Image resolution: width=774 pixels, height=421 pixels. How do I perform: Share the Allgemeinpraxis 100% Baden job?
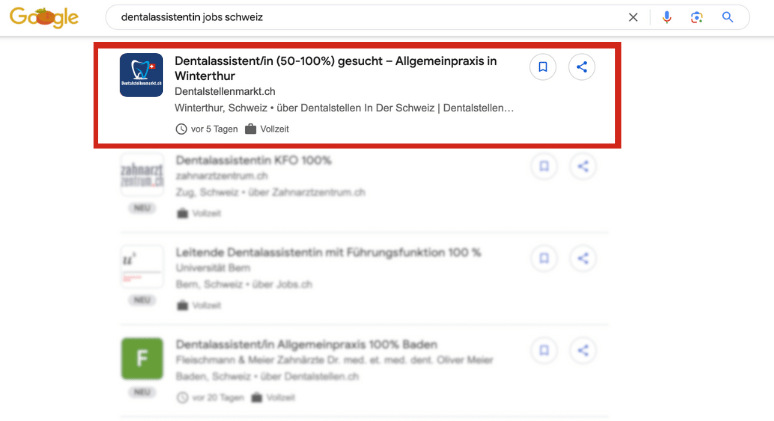[x=583, y=350]
